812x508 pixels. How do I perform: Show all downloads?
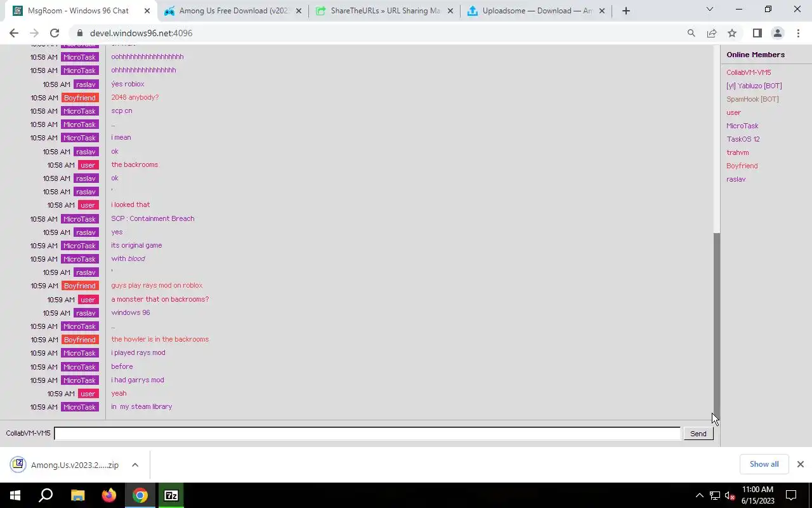[x=764, y=464]
